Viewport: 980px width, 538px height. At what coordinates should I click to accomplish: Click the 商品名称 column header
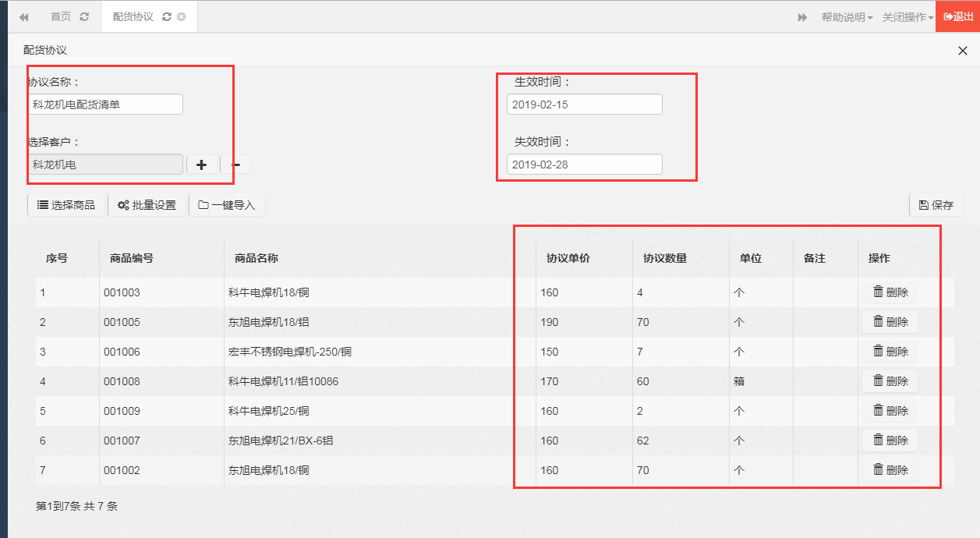[256, 258]
